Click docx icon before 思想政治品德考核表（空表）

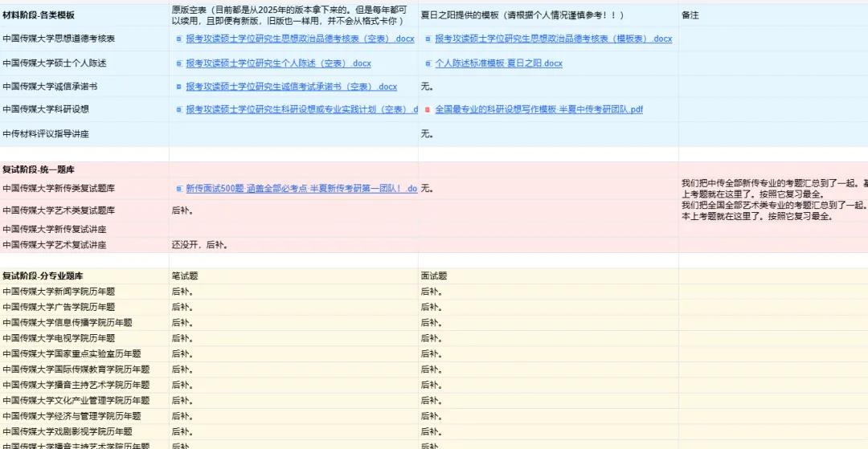click(x=178, y=39)
